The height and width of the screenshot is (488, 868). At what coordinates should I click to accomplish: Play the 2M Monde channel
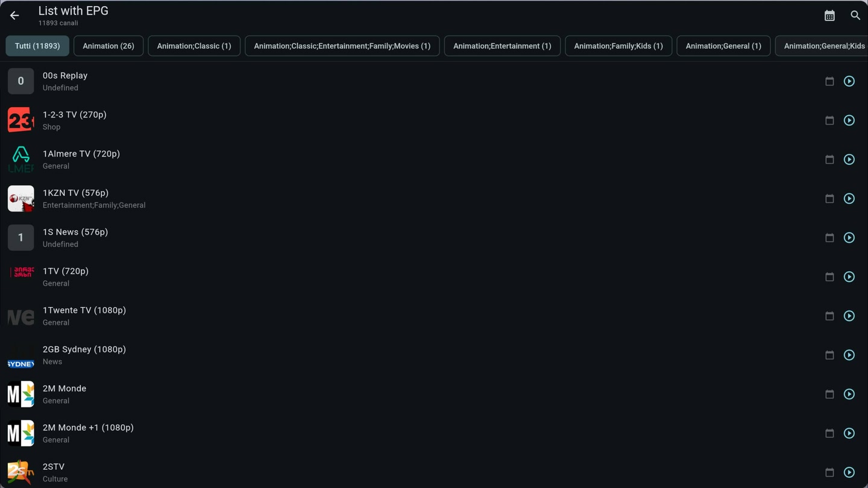(x=849, y=395)
